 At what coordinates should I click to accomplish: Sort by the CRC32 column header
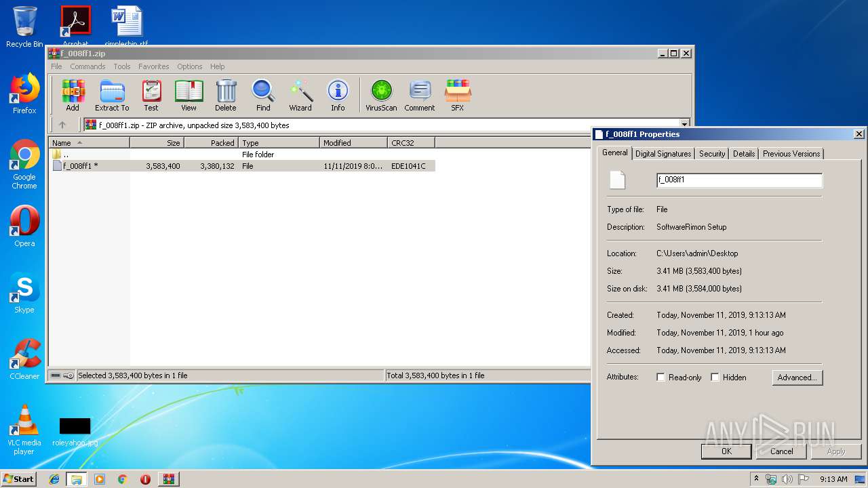coord(411,142)
